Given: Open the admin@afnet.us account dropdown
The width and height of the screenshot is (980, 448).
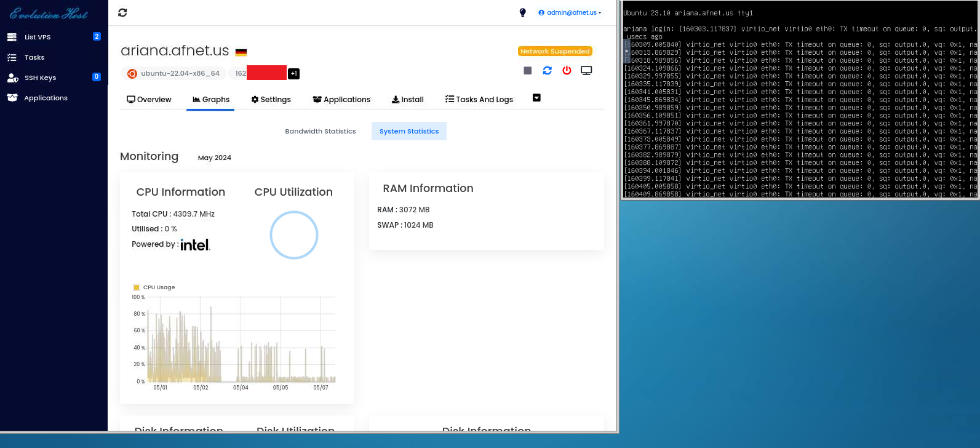Looking at the screenshot, I should tap(569, 12).
